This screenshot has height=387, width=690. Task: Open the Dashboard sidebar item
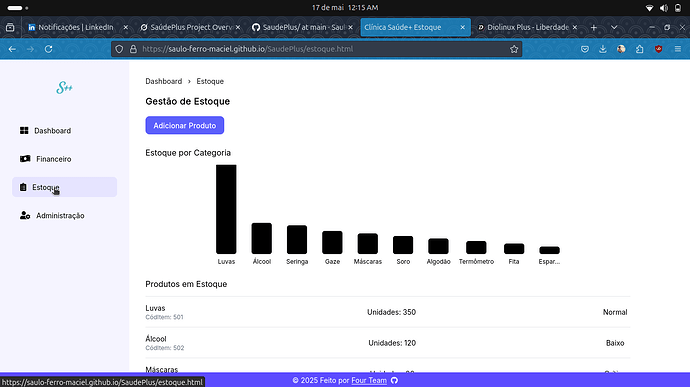64,131
